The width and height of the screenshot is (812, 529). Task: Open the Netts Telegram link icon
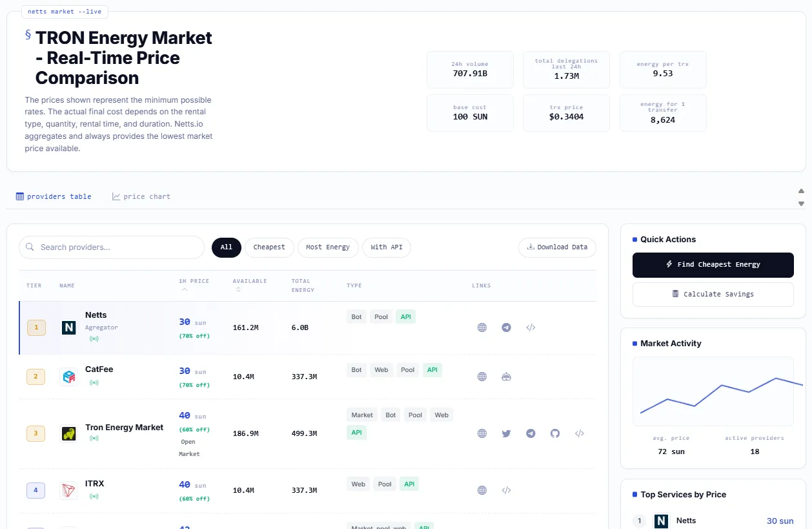pos(506,327)
